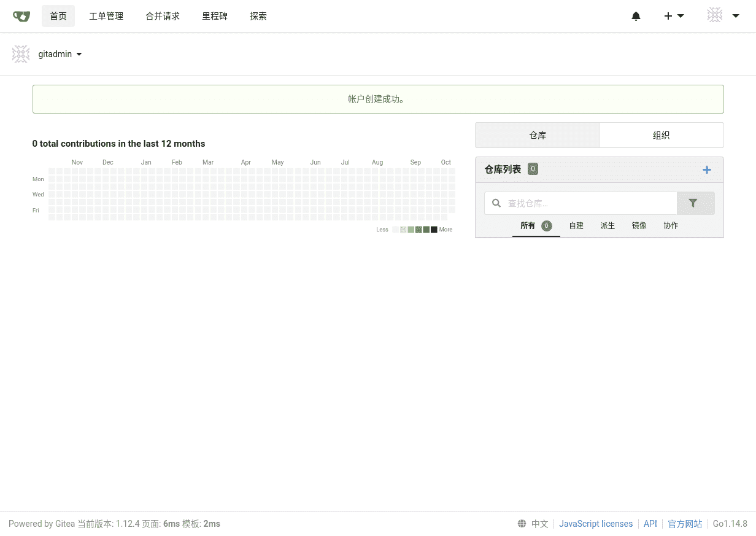Select the 镜像 repository filter tab
The height and width of the screenshot is (536, 756).
click(639, 225)
